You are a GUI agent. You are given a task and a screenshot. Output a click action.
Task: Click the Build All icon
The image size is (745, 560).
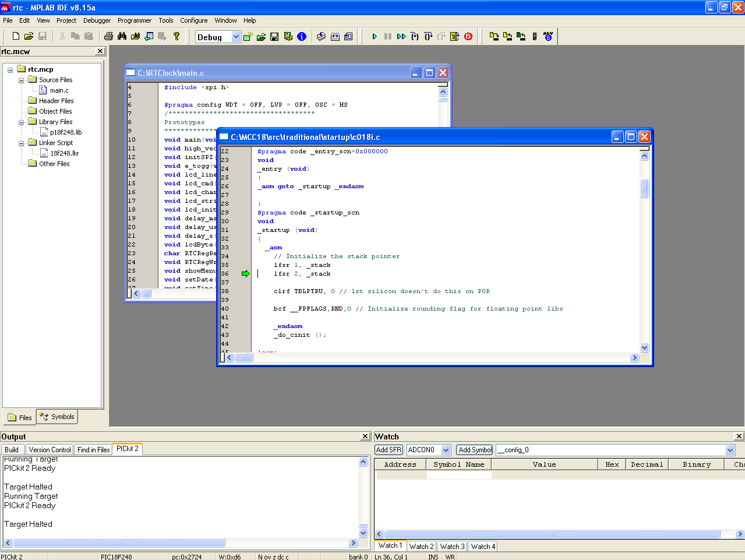(x=335, y=36)
